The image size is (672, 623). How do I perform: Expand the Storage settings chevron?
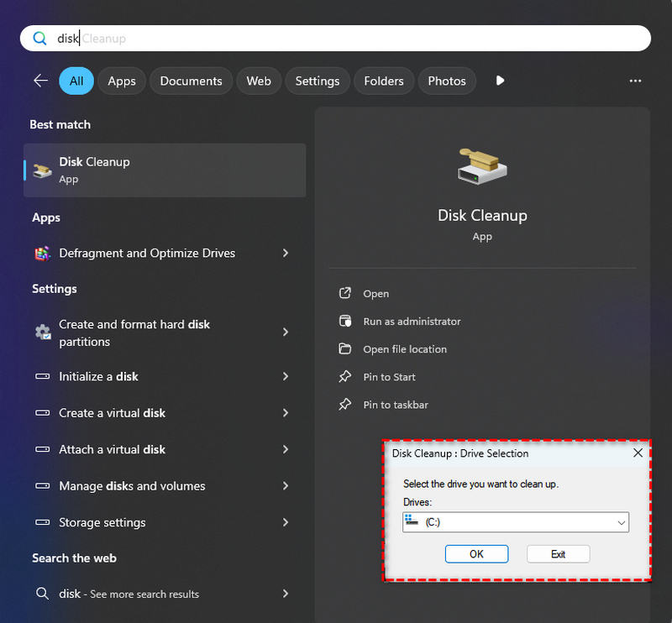[286, 522]
